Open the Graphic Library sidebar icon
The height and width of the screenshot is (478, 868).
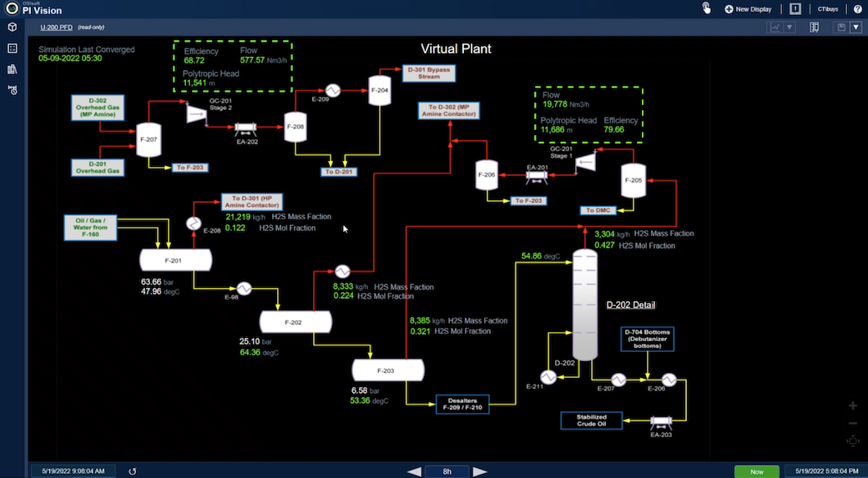pos(12,69)
